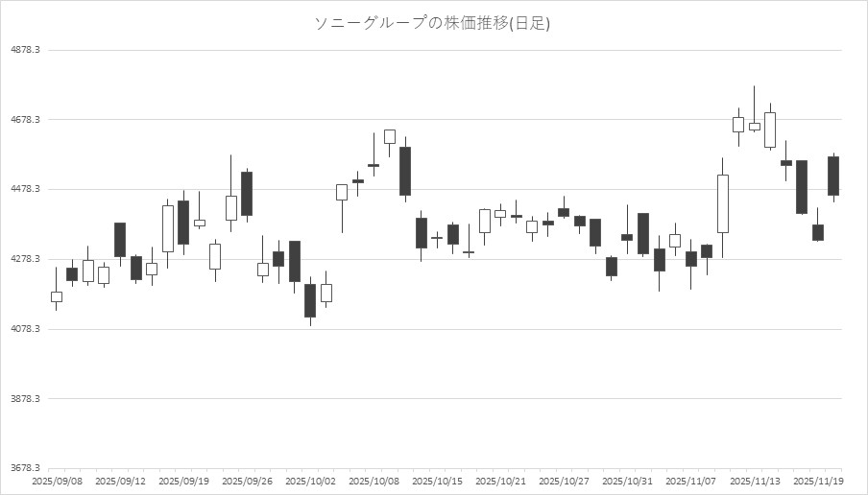Select the 2025/09/19 date axis label
This screenshot has width=868, height=495.
[x=183, y=481]
